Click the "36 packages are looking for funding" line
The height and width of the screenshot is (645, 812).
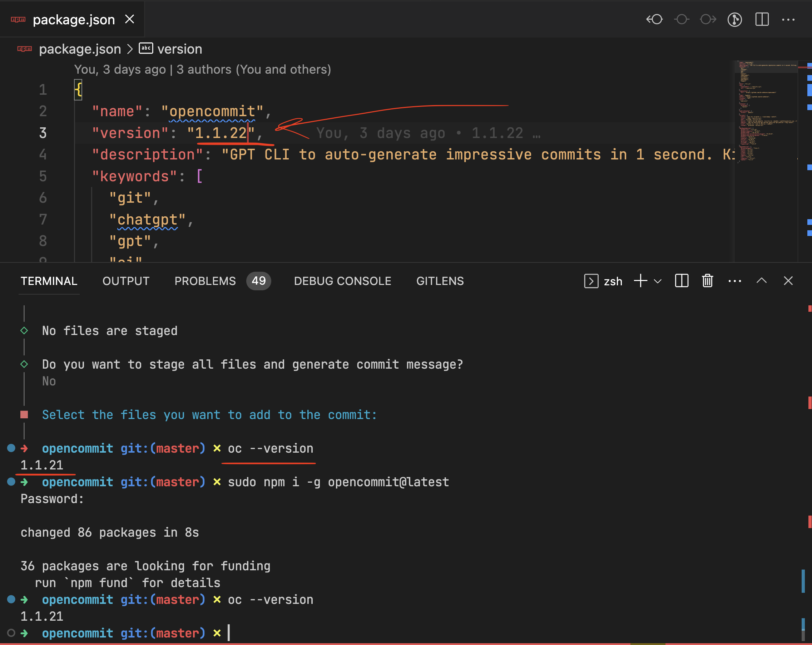click(145, 566)
